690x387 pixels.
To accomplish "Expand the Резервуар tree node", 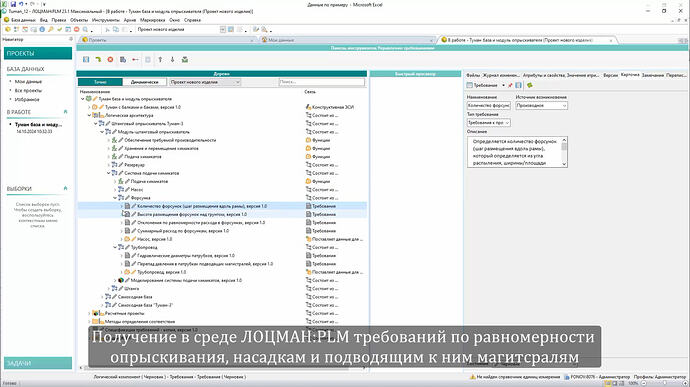I will point(109,165).
